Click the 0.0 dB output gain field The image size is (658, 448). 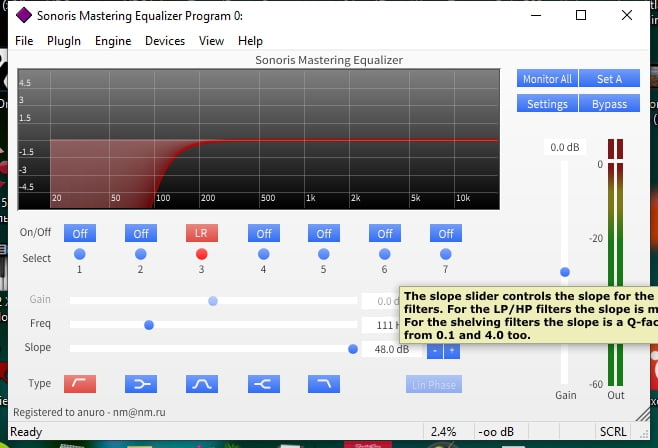coord(565,147)
